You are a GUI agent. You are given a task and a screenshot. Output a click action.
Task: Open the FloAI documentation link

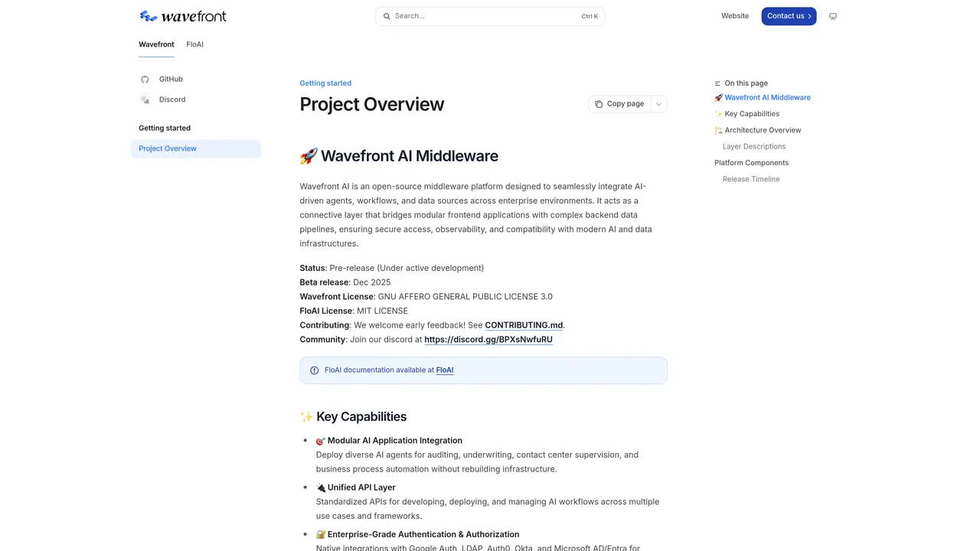click(x=445, y=370)
